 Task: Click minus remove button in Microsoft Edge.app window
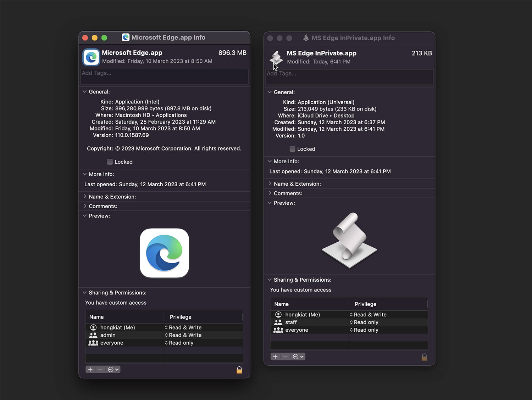coord(100,370)
